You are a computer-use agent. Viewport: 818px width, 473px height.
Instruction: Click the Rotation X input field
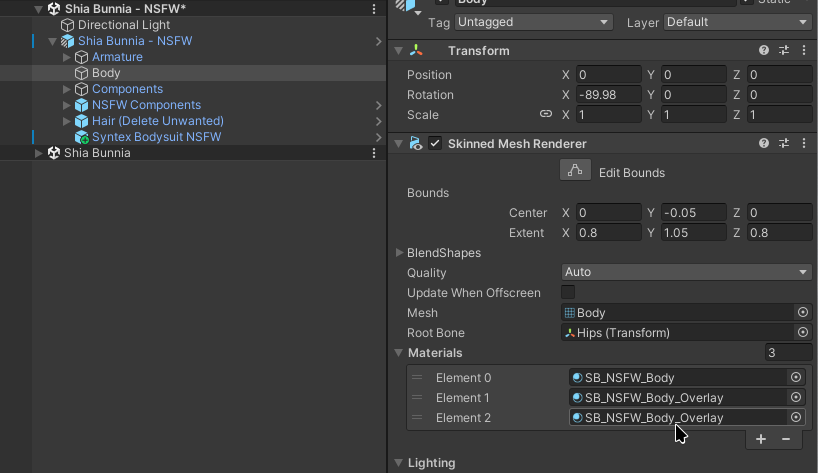608,95
